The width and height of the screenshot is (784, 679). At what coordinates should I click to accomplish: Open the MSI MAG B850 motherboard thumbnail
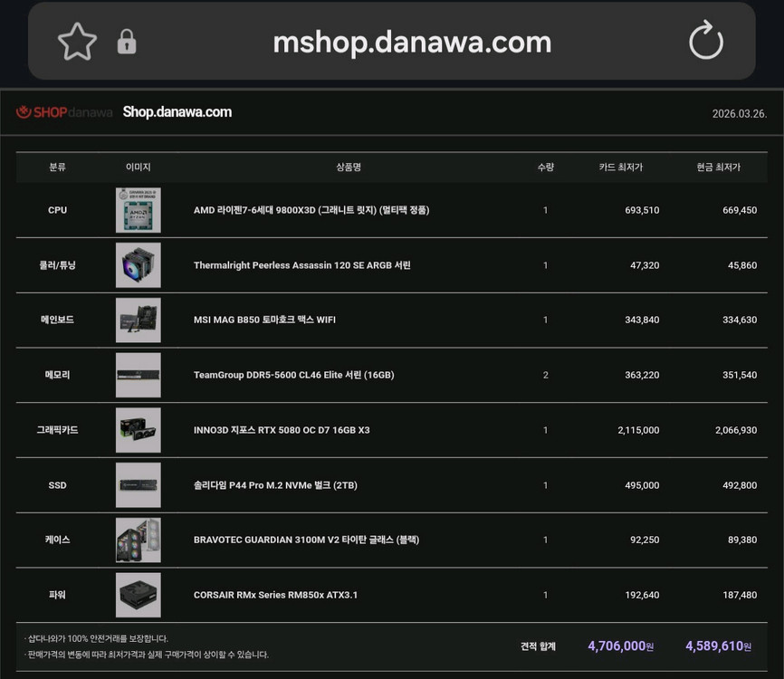(x=138, y=320)
